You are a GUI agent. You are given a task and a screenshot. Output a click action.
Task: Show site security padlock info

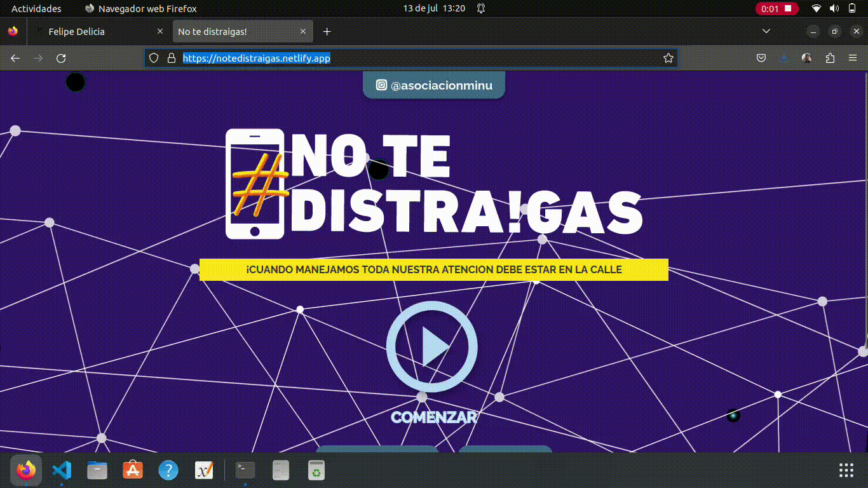point(171,58)
